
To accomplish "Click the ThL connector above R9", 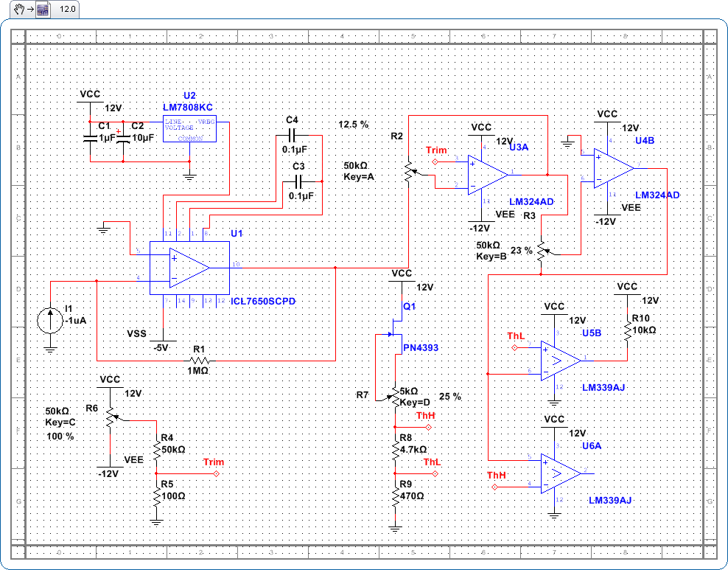I will (x=435, y=474).
